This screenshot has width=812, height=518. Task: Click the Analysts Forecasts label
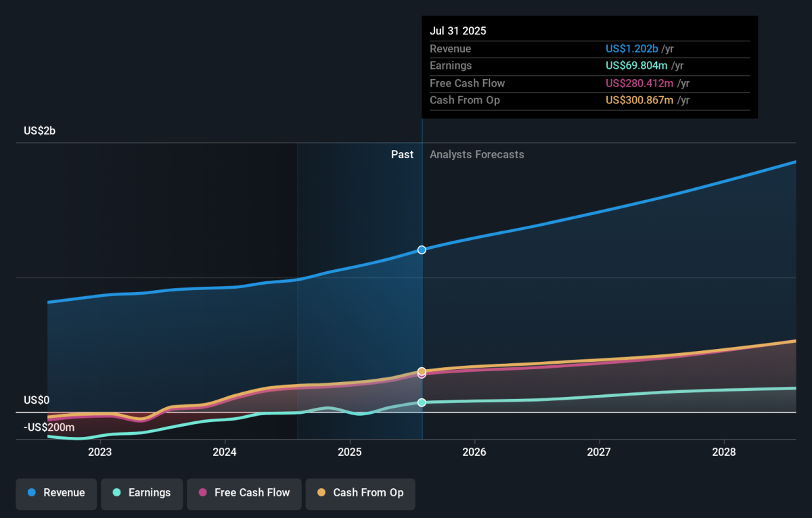click(476, 154)
